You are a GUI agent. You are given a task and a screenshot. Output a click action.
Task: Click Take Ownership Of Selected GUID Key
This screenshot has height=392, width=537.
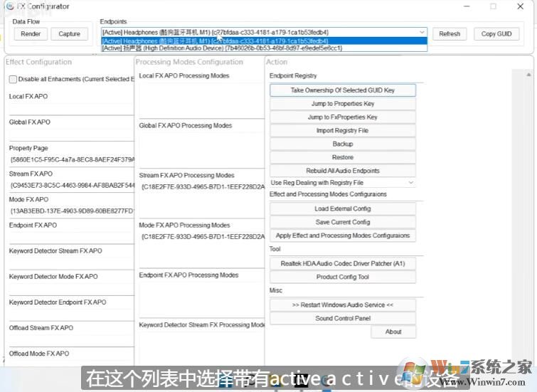coord(343,90)
